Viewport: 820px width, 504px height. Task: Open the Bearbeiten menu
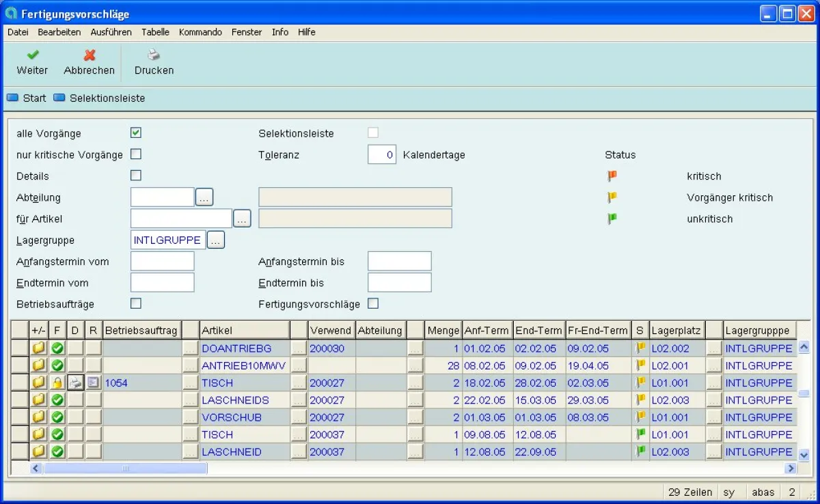pyautogui.click(x=59, y=32)
